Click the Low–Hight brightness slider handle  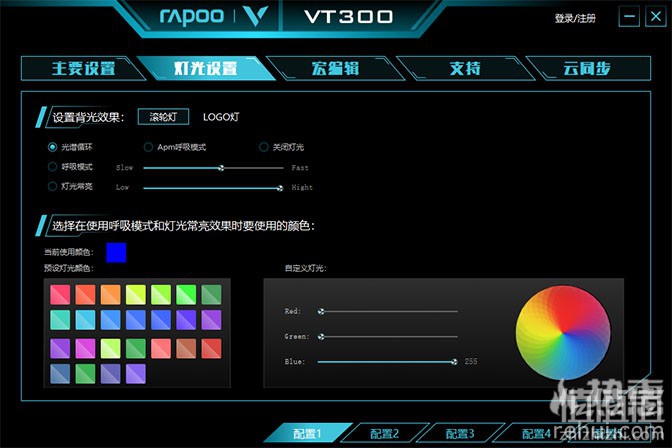(x=280, y=188)
